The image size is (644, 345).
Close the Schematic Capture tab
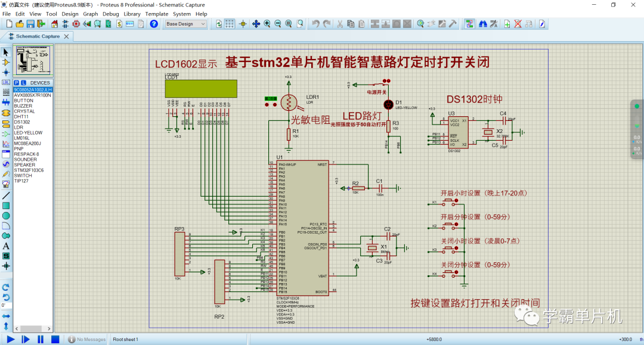coord(67,36)
